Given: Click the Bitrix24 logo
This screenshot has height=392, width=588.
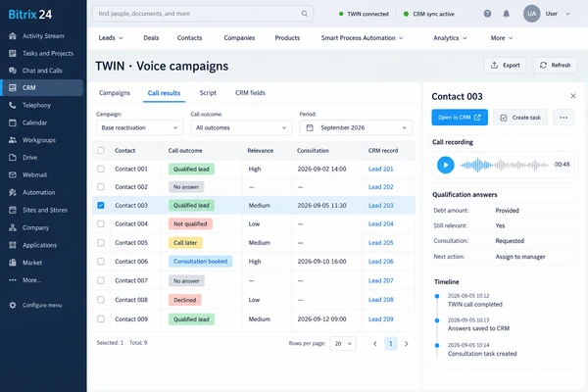Looking at the screenshot, I should pos(30,15).
